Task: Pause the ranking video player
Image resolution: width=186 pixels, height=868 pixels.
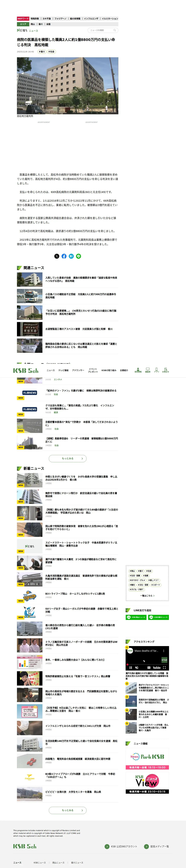Action: pyautogui.click(x=131, y=667)
